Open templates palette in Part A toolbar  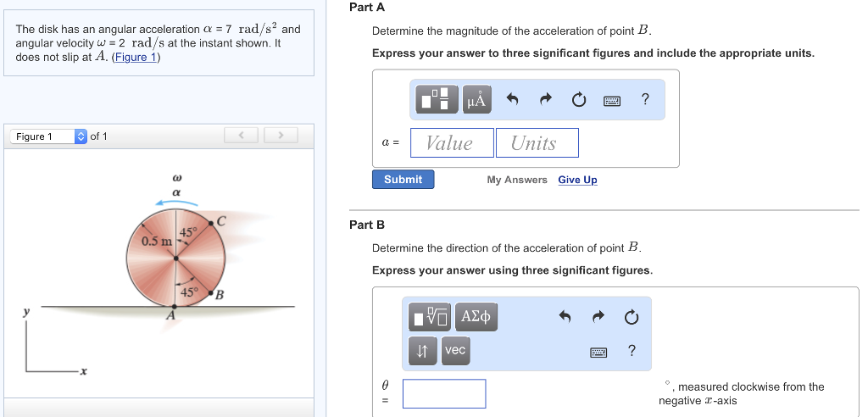(x=435, y=100)
